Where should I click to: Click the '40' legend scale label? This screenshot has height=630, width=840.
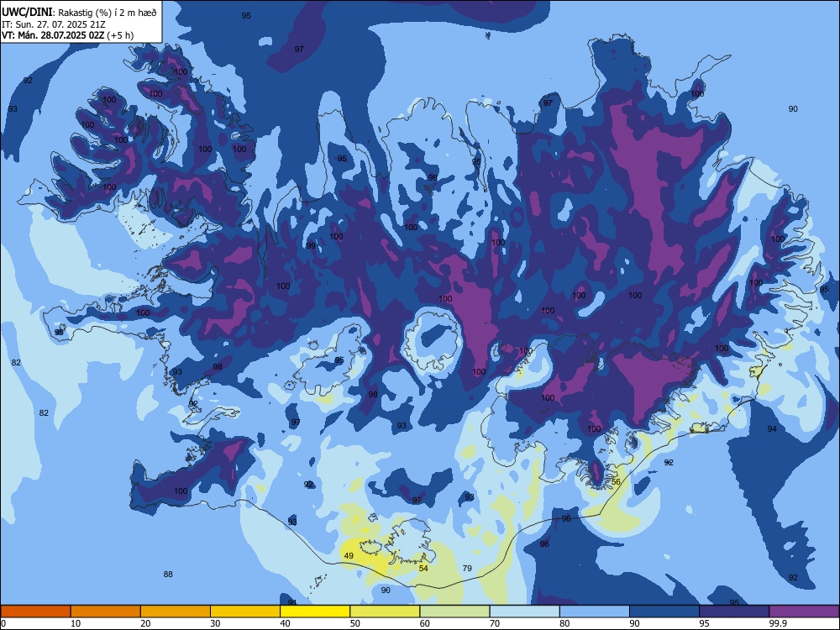tap(286, 623)
